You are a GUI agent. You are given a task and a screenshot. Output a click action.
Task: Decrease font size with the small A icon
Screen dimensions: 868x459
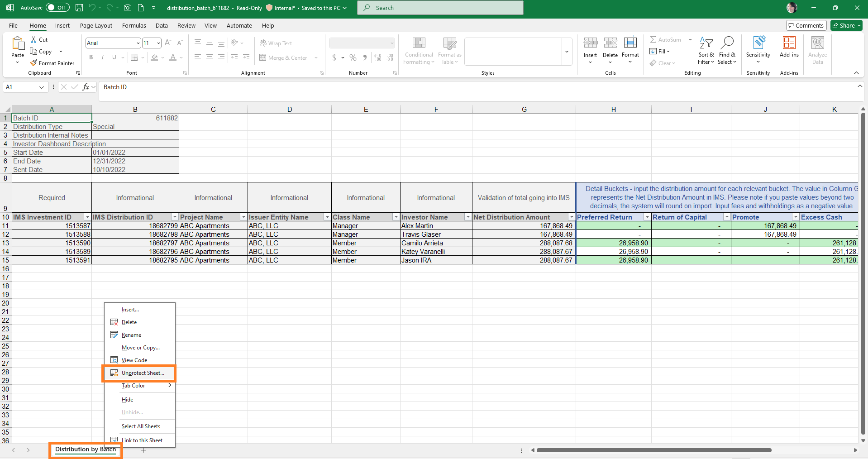180,43
